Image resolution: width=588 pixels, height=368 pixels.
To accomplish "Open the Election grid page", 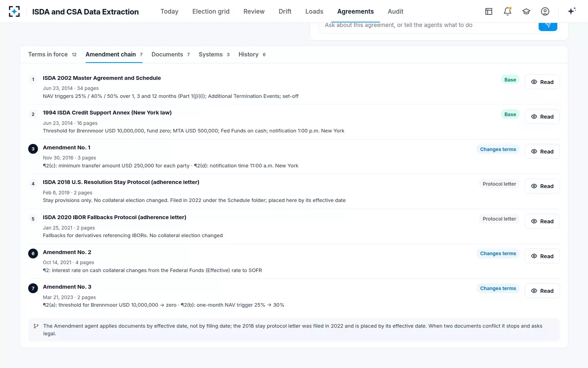I will [x=211, y=11].
